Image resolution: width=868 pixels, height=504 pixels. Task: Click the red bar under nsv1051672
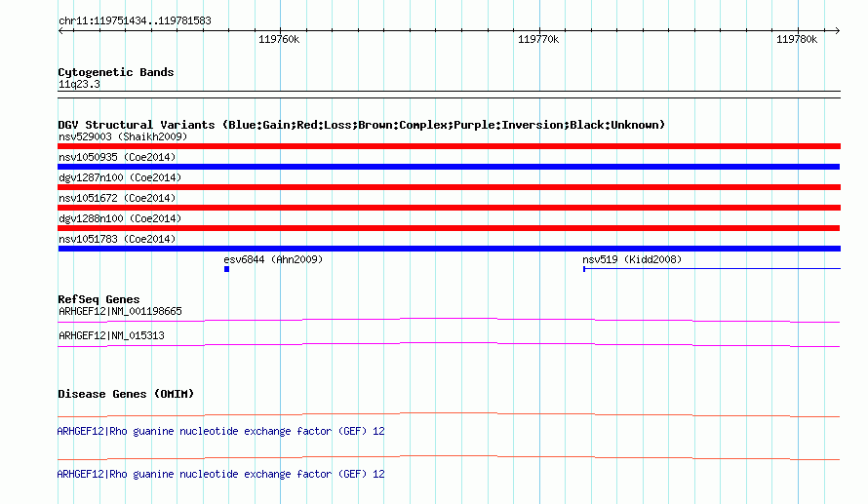tap(449, 208)
